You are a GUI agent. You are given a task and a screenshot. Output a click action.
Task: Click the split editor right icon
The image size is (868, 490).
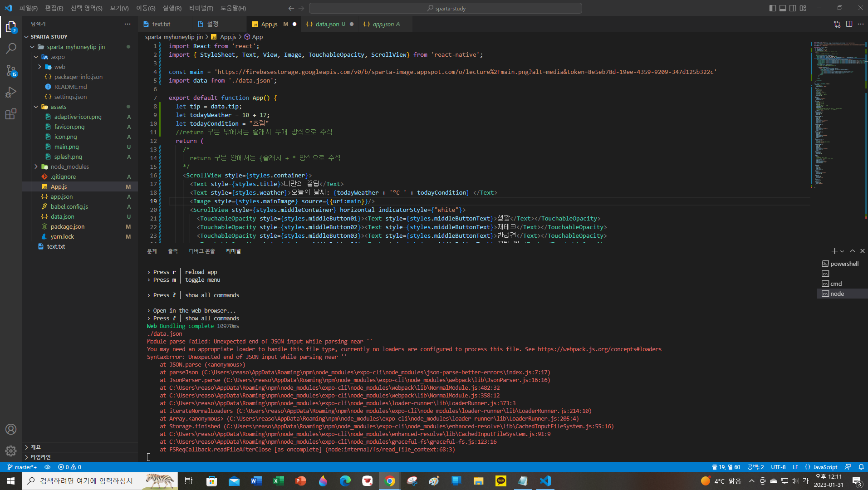[849, 24]
